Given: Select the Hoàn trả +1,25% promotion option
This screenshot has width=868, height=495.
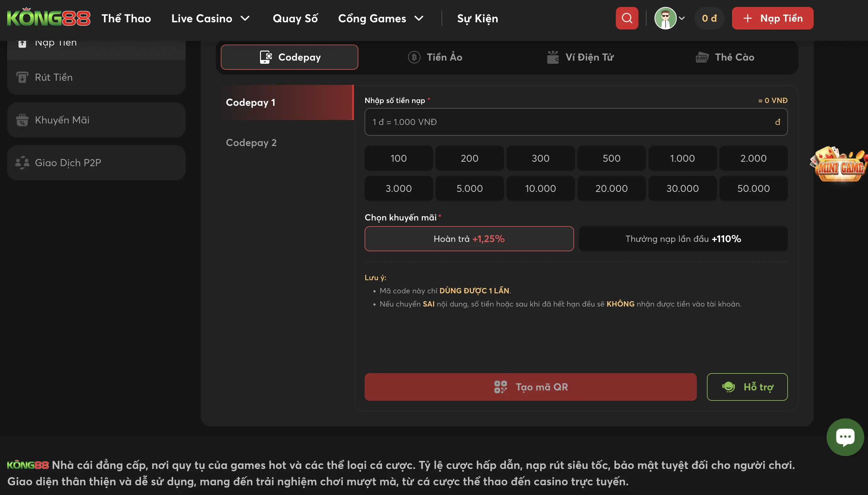Looking at the screenshot, I should click(x=469, y=239).
